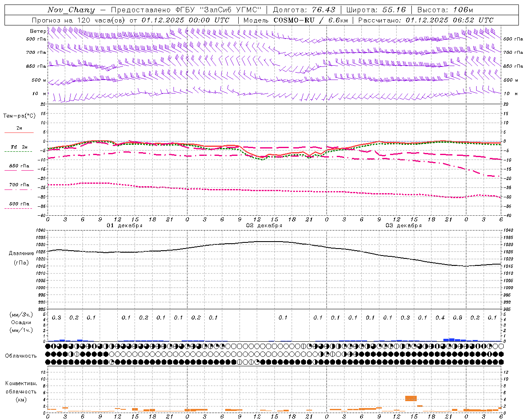Image resolution: width=525 pixels, height=420 pixels.
Task: Click the 500 м wind level label on left
Action: pos(39,80)
